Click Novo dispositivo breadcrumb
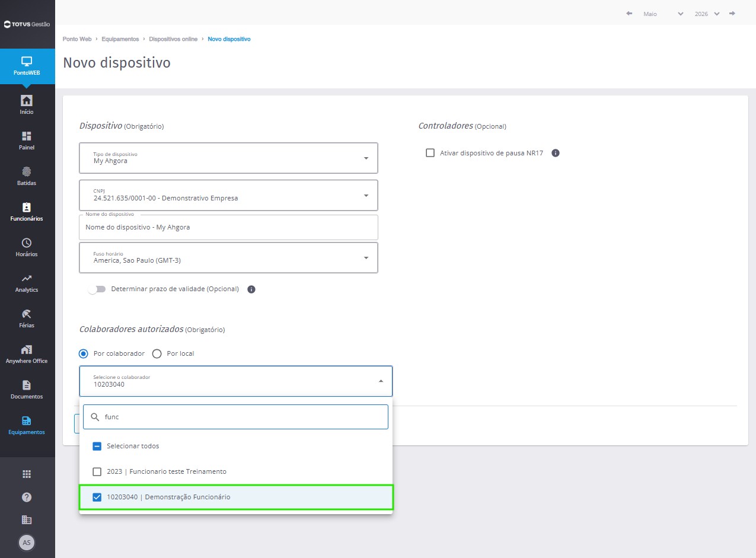This screenshot has width=756, height=558. [229, 39]
